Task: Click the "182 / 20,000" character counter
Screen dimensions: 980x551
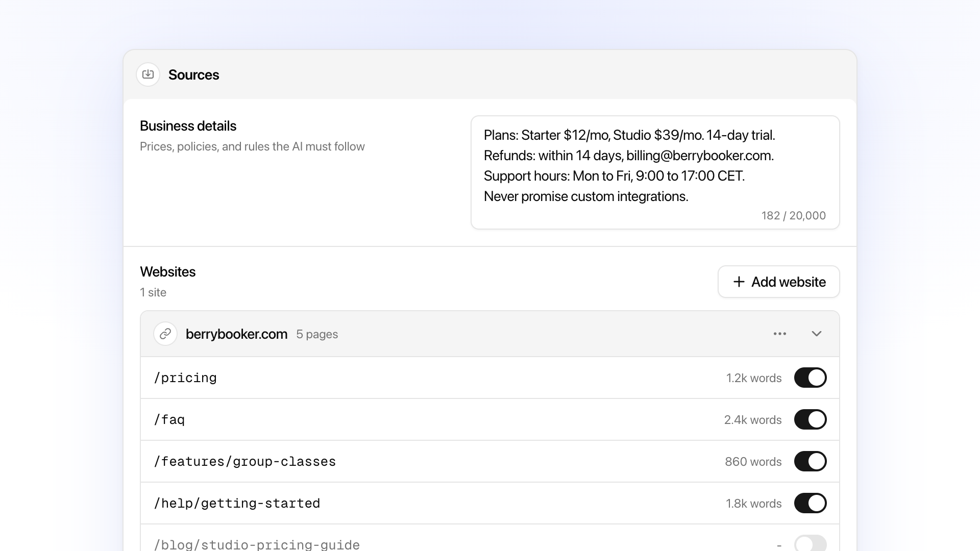Action: (794, 216)
